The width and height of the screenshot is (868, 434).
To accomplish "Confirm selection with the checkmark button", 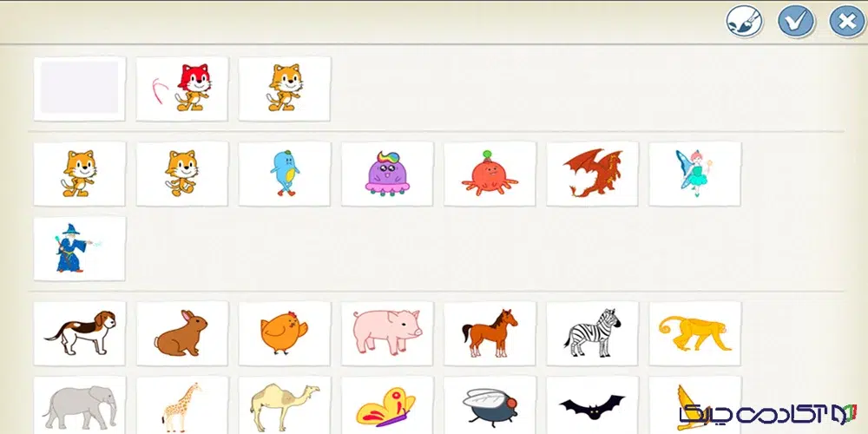I will point(796,22).
